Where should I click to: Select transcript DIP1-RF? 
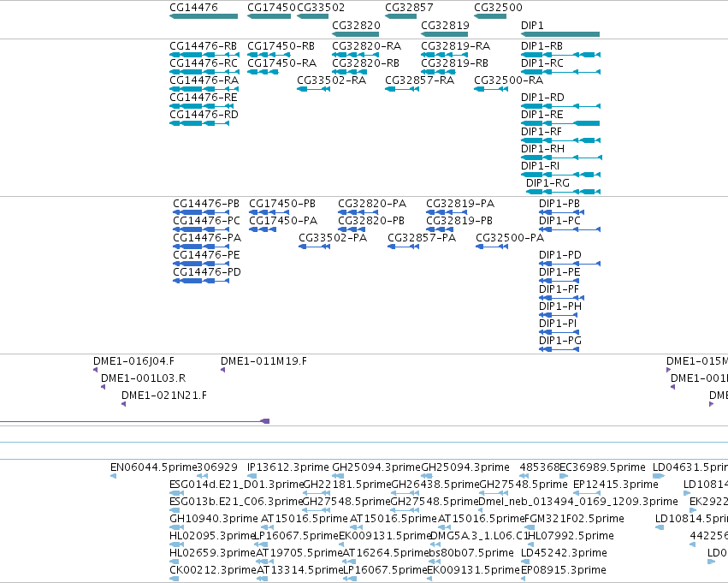pos(560,140)
